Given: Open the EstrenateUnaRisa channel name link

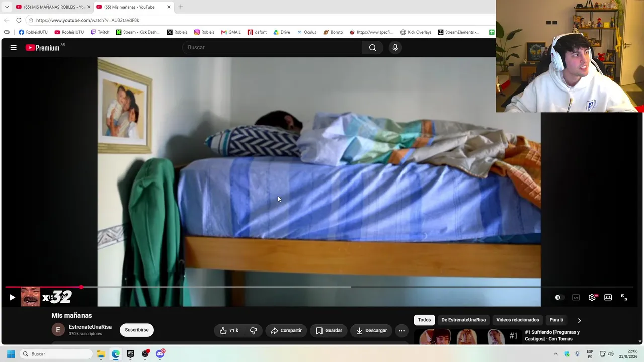Looking at the screenshot, I should click(90, 327).
